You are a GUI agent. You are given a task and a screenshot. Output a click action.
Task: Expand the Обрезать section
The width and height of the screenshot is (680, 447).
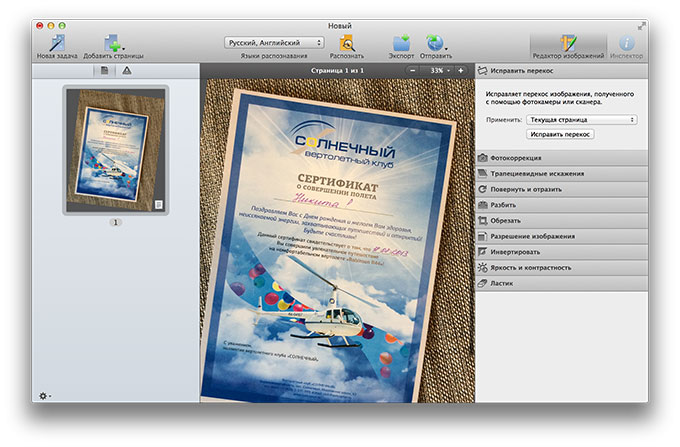pos(561,221)
